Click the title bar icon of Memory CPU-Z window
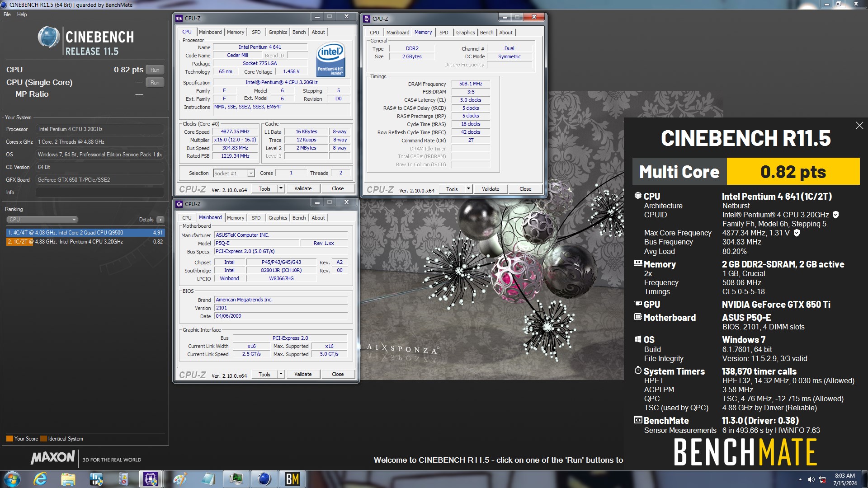This screenshot has height=488, width=868. (x=367, y=19)
